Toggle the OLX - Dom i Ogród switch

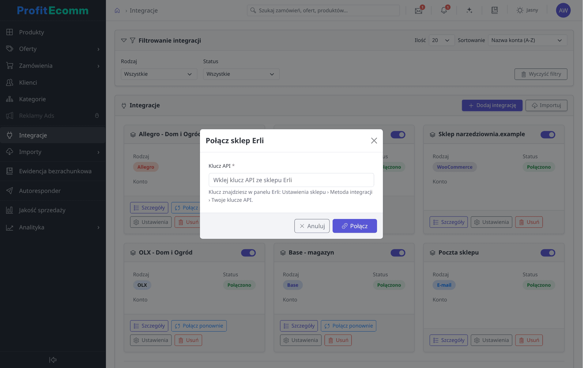coord(248,253)
